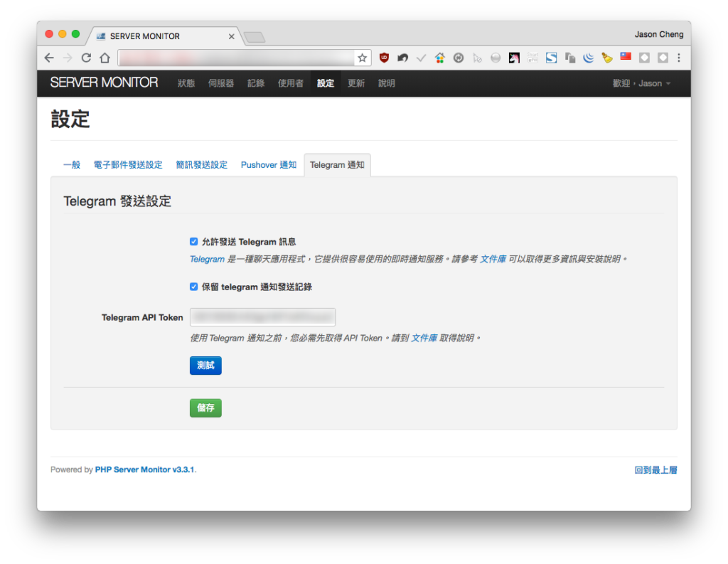The width and height of the screenshot is (728, 564).
Task: Open the uBlock Origin shield extension
Action: tap(384, 58)
